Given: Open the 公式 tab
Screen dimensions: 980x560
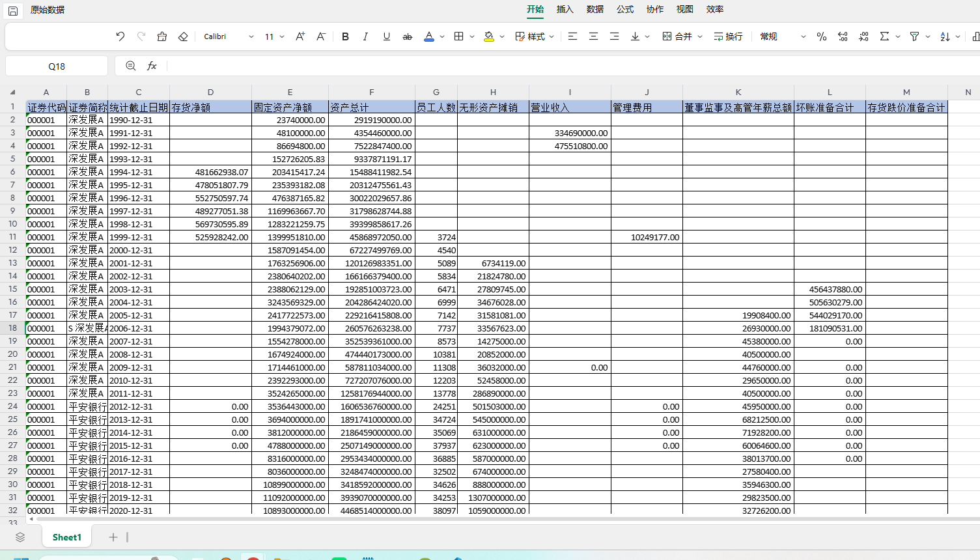Looking at the screenshot, I should coord(625,9).
